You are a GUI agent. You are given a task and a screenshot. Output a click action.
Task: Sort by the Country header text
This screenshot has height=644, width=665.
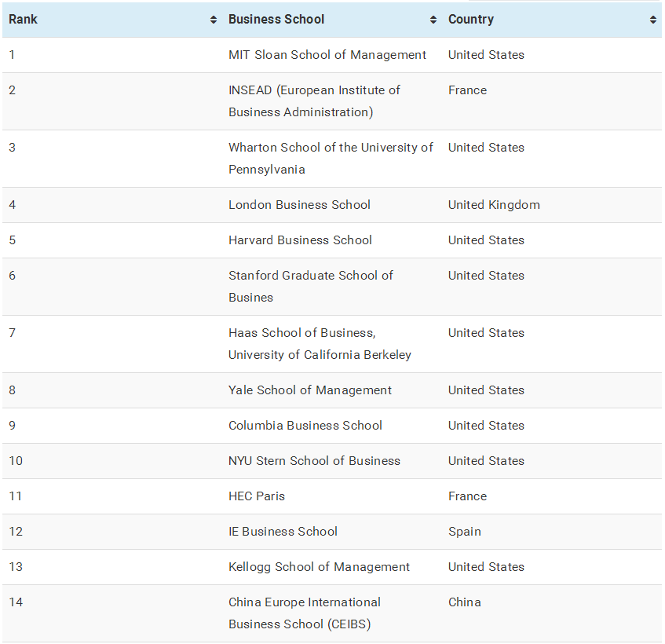pyautogui.click(x=471, y=20)
